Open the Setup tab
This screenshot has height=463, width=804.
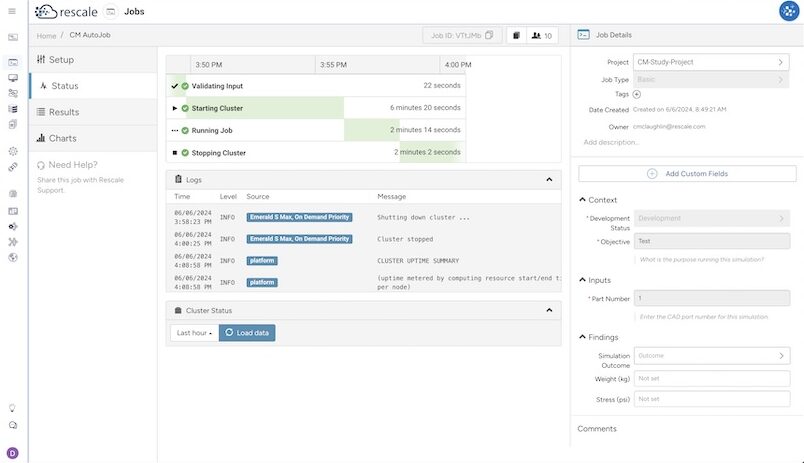(93, 59)
